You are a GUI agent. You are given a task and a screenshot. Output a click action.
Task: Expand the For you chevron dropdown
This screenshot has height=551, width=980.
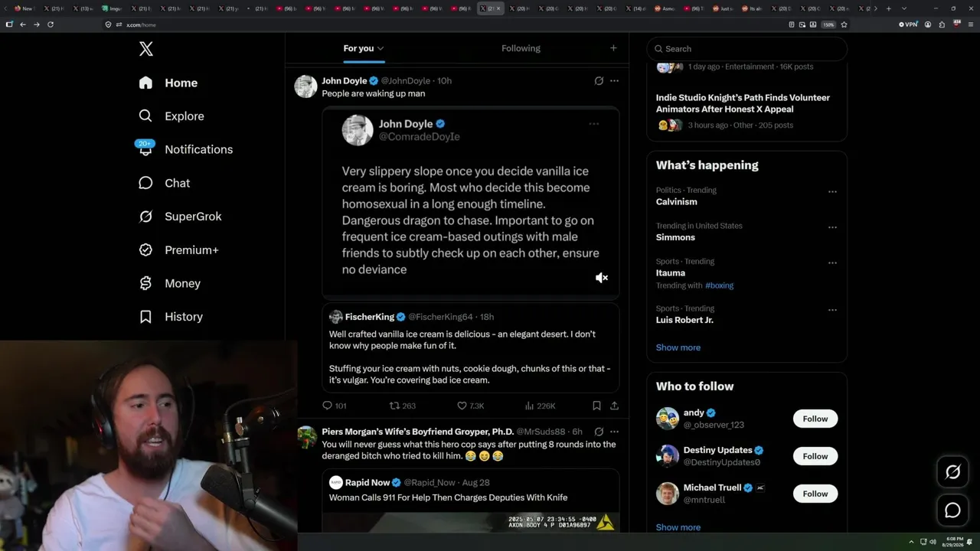pyautogui.click(x=381, y=48)
